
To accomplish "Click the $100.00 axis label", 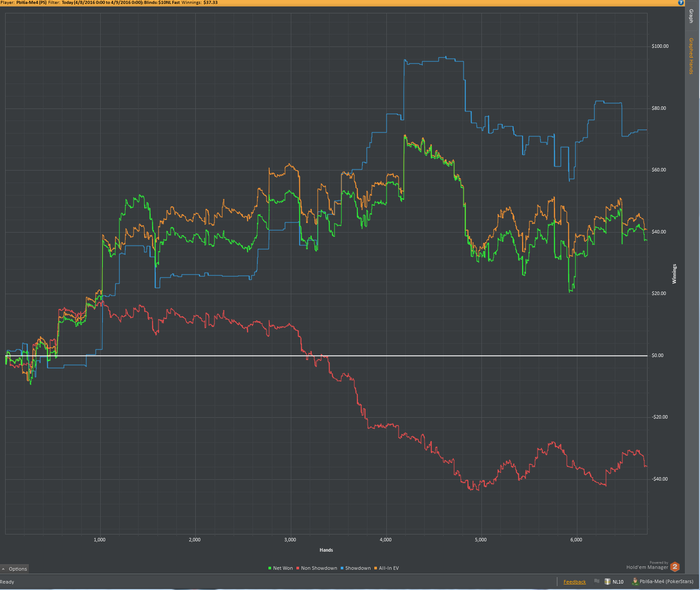I will point(660,46).
